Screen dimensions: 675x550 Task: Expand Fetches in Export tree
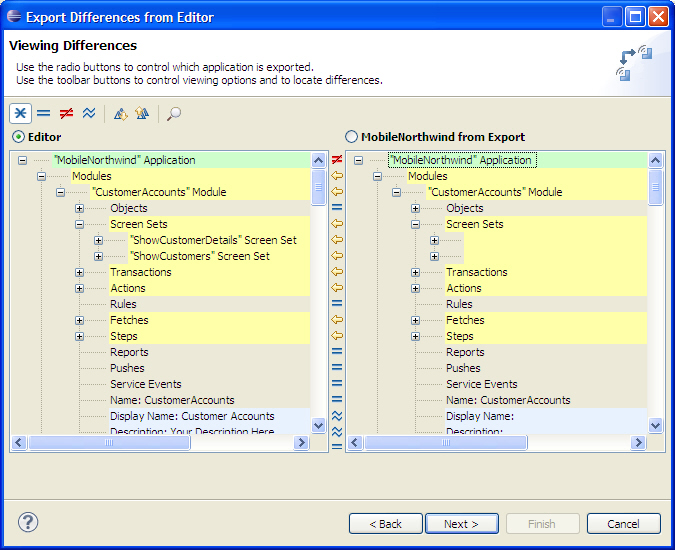415,320
